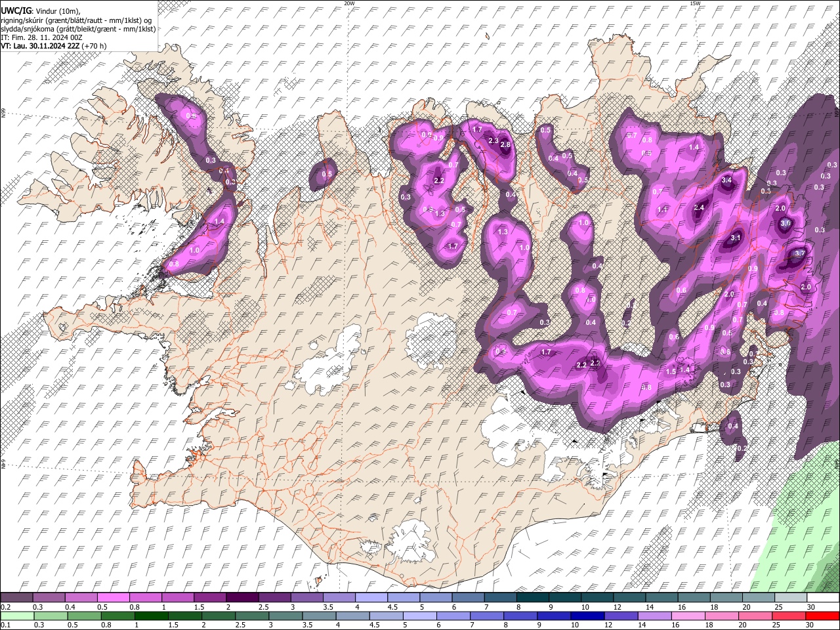The height and width of the screenshot is (630, 840).
Task: Select the light pink rain swatch 16 to 18
Action: click(x=688, y=616)
